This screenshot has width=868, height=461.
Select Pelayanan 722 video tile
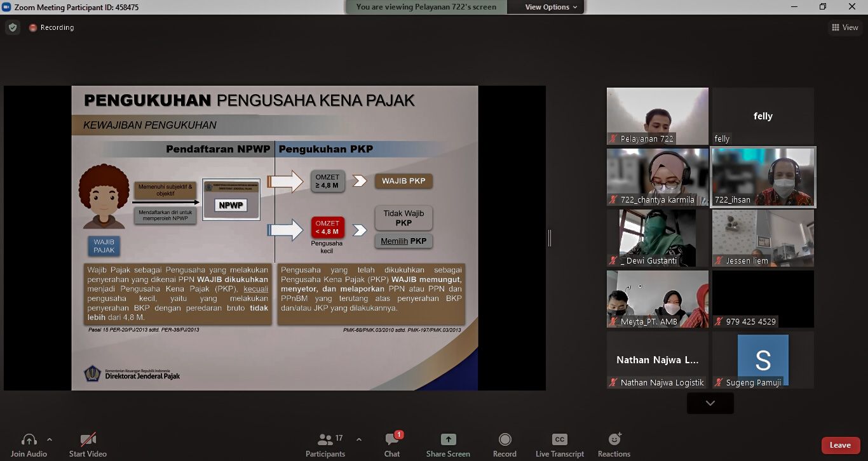click(657, 116)
